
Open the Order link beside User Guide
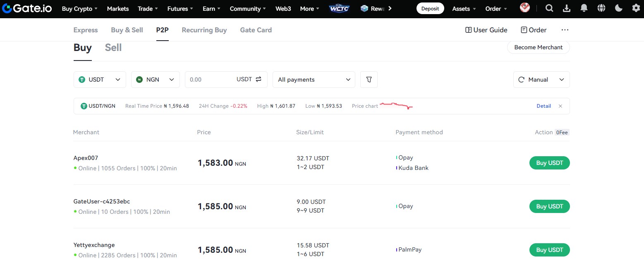pos(534,30)
